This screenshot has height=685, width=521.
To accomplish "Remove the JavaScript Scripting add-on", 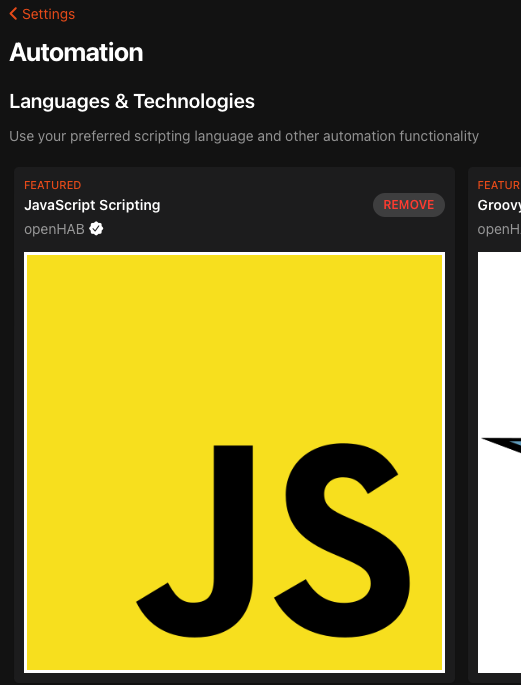I will click(409, 205).
